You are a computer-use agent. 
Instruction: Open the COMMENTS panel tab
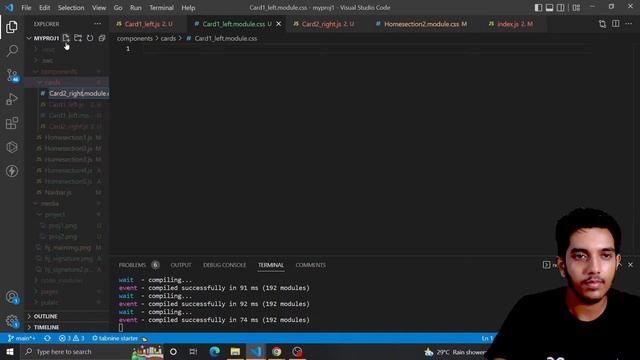311,265
